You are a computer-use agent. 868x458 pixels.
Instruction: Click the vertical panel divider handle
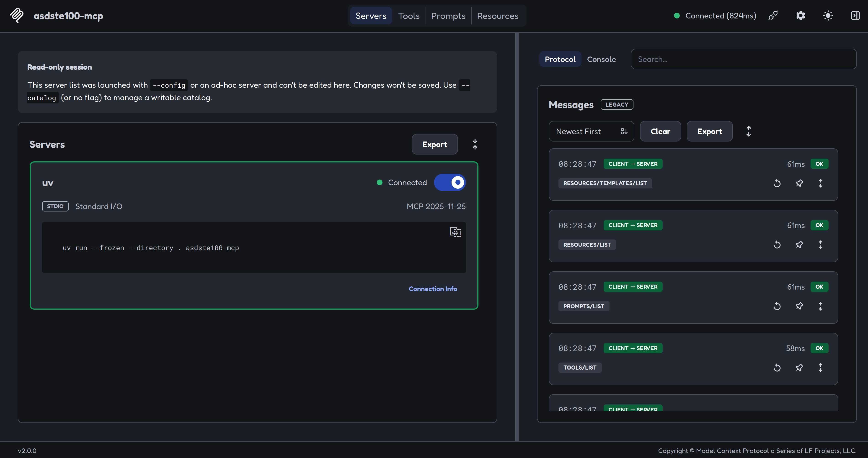(517, 237)
